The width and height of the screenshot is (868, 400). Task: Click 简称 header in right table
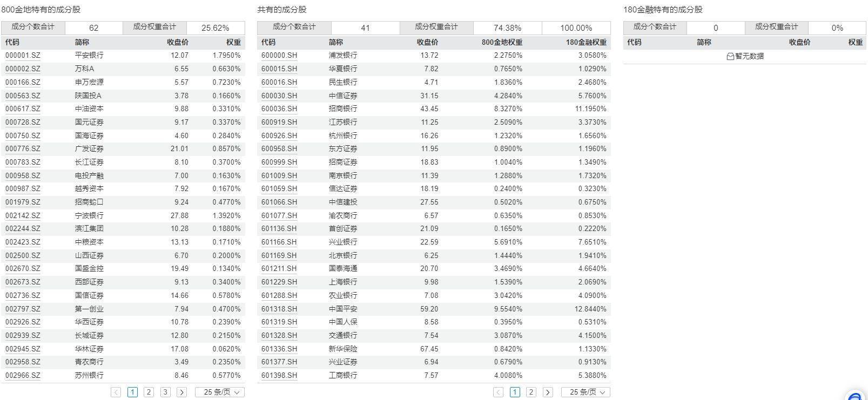click(x=704, y=42)
